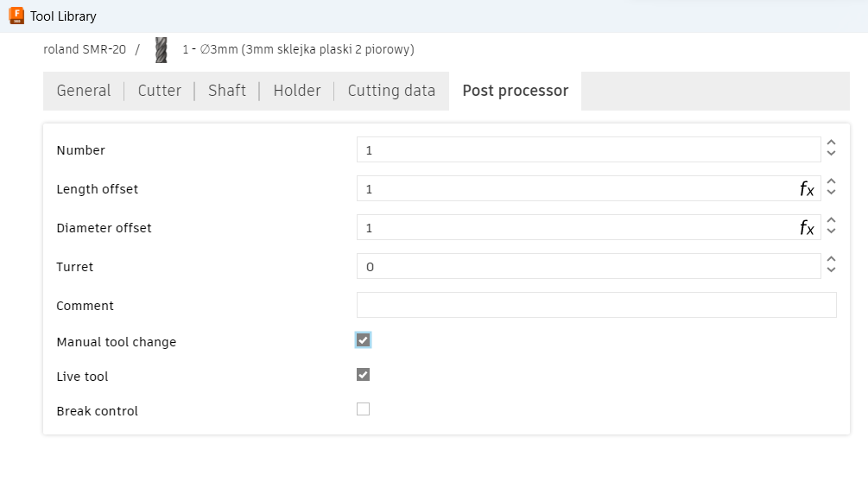
Task: Increase the Turret value with up arrow
Action: click(831, 259)
